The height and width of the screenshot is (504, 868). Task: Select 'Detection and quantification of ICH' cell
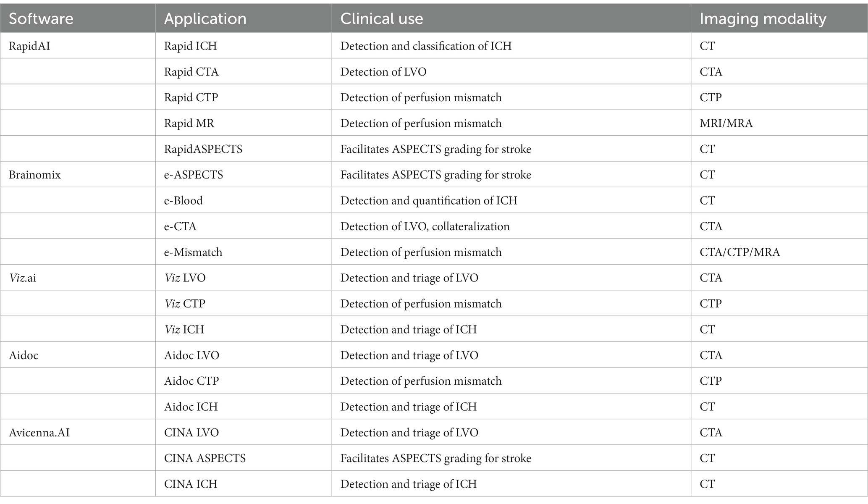[x=511, y=200]
